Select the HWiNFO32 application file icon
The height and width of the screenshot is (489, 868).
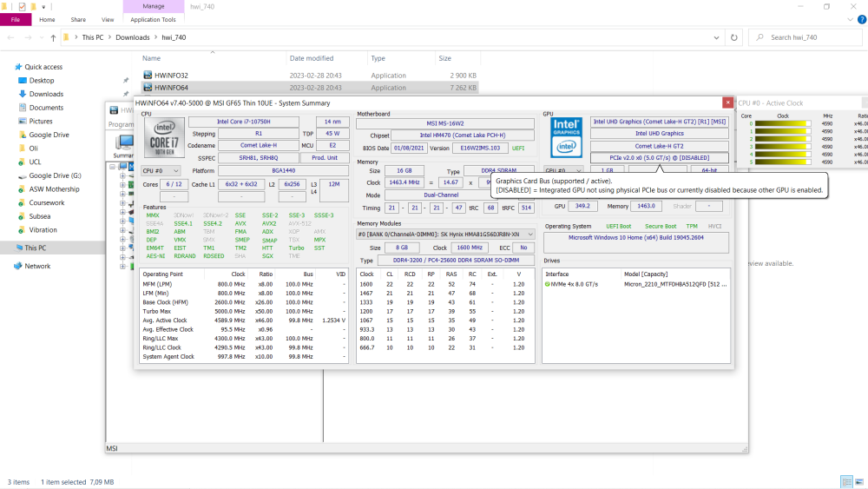(148, 76)
